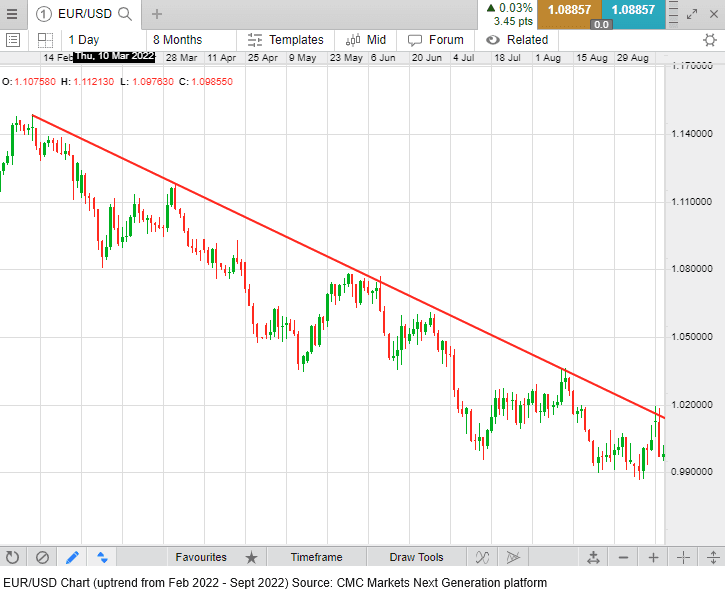
Task: Expand the Mid price type dropdown
Action: [366, 40]
